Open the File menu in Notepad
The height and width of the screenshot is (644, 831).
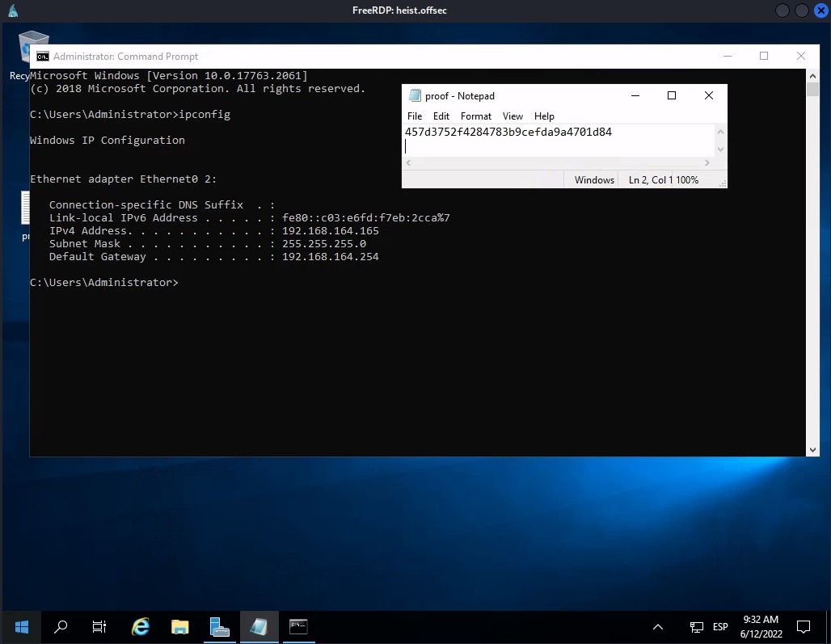pos(415,116)
